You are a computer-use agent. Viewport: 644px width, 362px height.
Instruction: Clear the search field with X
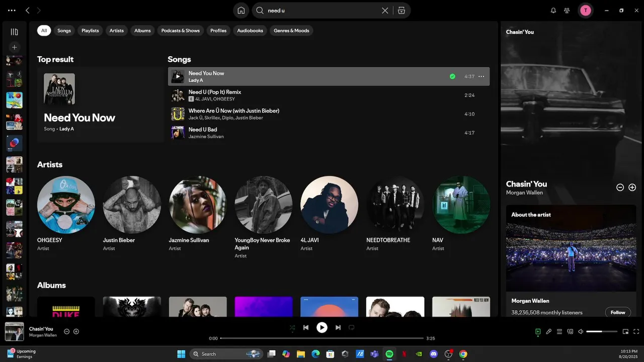(x=385, y=11)
